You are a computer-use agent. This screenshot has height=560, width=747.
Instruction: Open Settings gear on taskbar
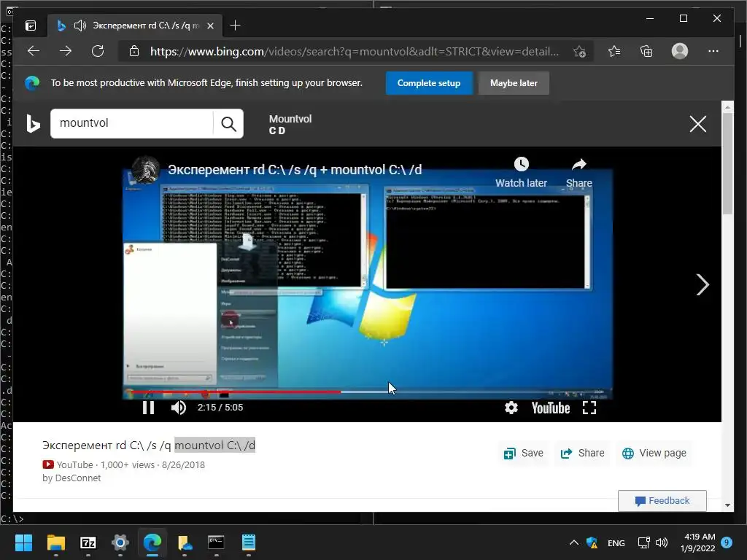[x=120, y=542]
